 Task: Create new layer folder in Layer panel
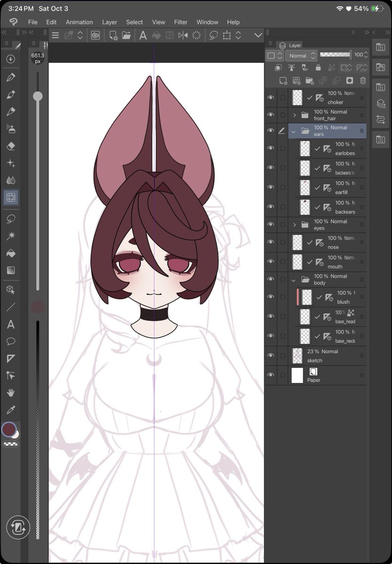309,81
